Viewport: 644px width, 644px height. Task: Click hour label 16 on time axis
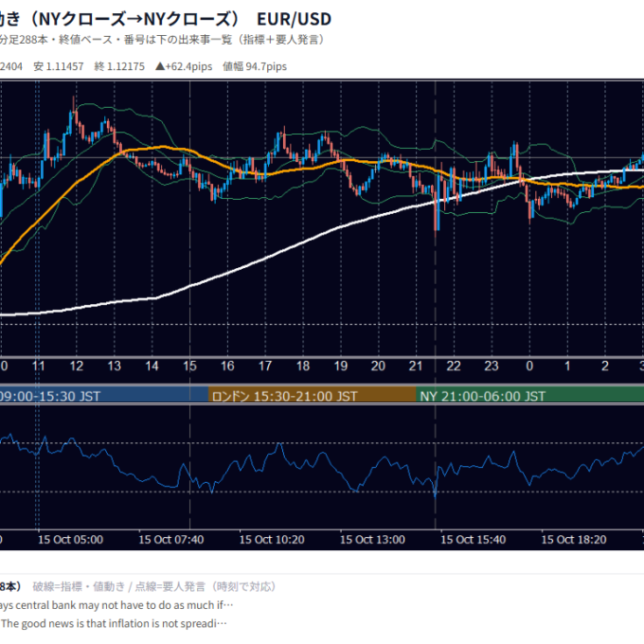tap(227, 366)
